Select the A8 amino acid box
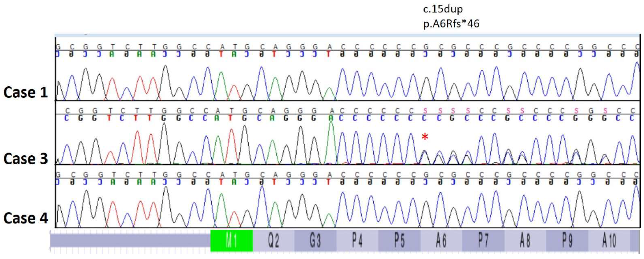This screenshot has width=644, height=259. [525, 241]
